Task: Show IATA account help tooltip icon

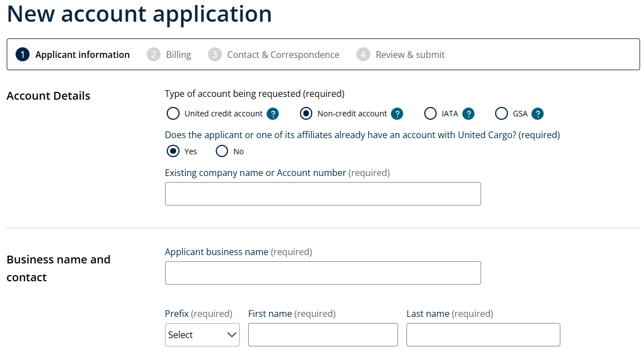Action: point(468,114)
